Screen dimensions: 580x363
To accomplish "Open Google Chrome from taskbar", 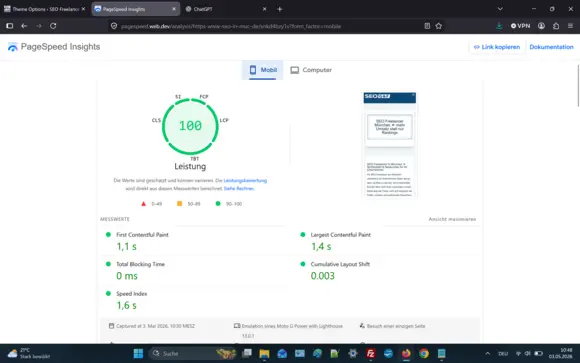I will pos(424,353).
